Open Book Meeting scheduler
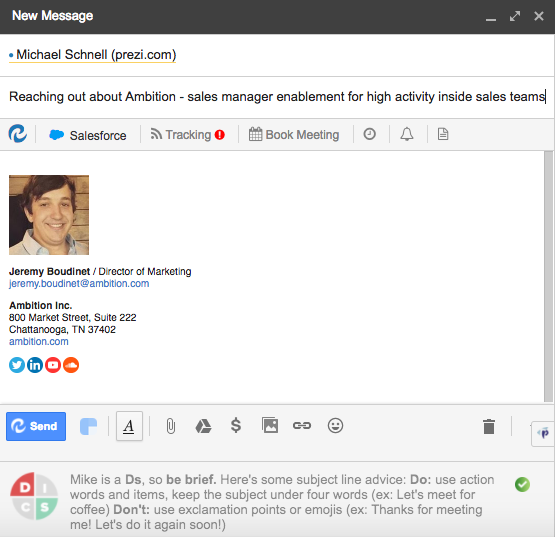This screenshot has width=555, height=537. pos(294,135)
